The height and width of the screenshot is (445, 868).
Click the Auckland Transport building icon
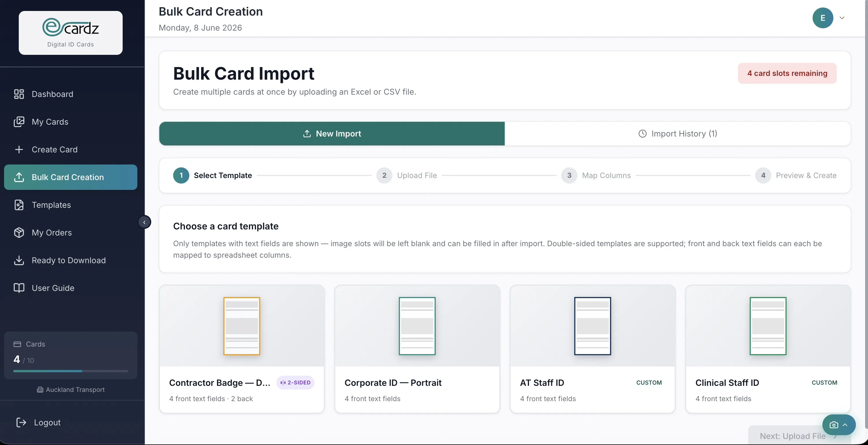[x=40, y=390]
